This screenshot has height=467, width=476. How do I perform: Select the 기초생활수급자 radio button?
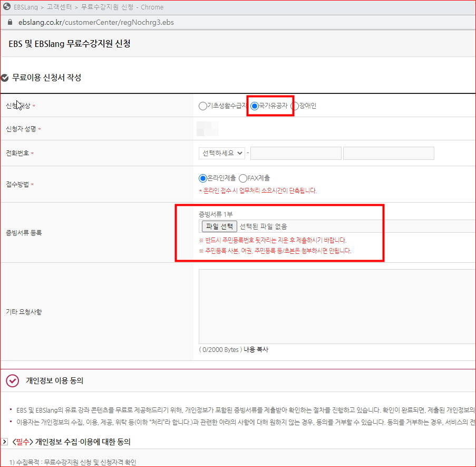pyautogui.click(x=203, y=106)
